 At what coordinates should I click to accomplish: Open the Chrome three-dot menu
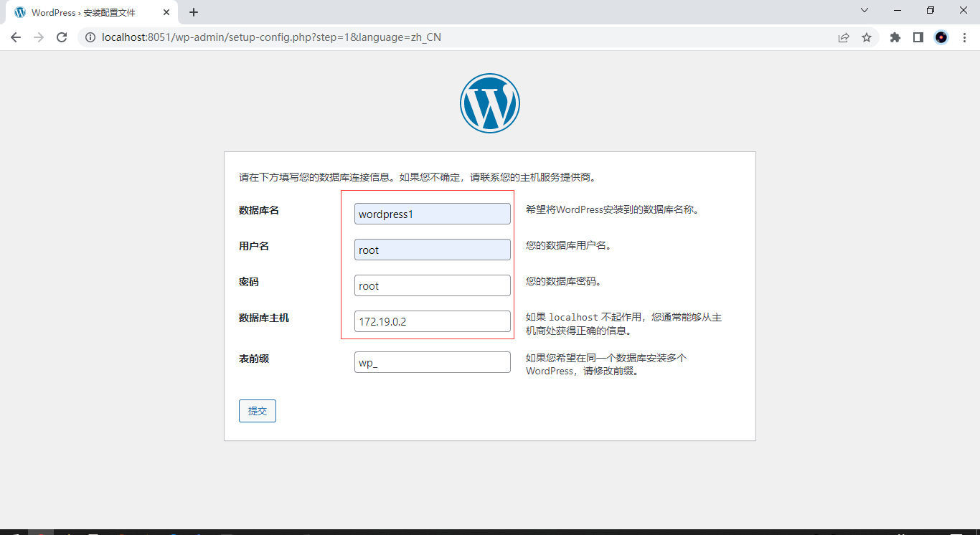pyautogui.click(x=963, y=37)
